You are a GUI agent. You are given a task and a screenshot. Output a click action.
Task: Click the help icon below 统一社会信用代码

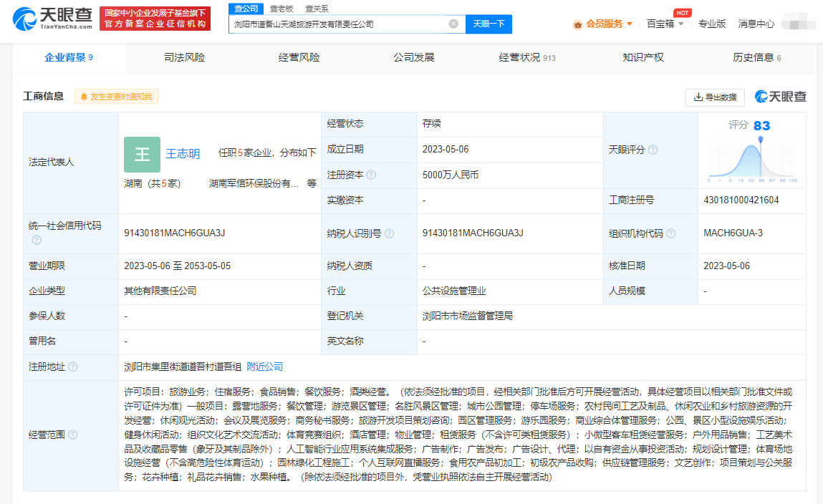[37, 240]
